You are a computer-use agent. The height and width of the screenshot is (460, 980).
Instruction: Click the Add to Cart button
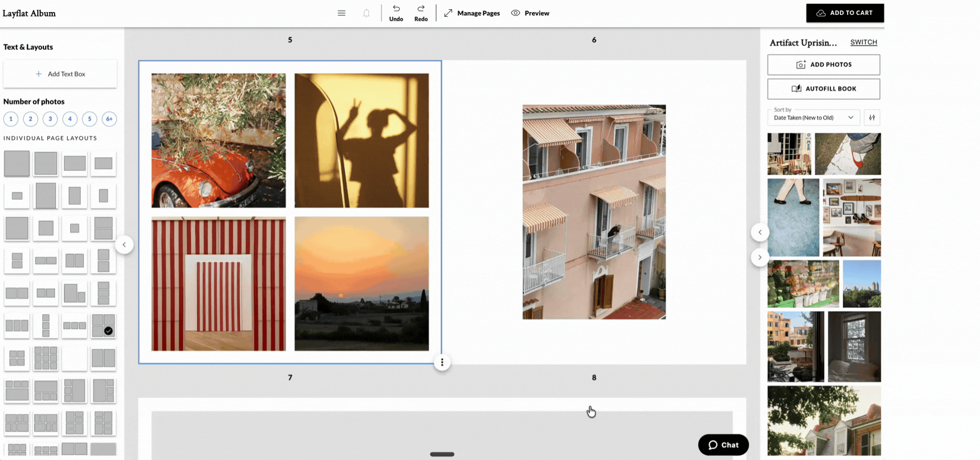click(x=845, y=13)
